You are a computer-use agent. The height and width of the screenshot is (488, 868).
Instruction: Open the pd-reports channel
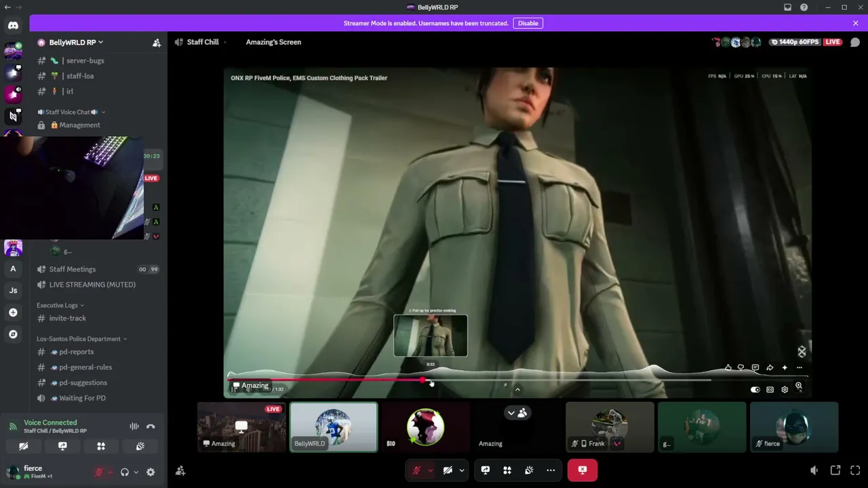click(98, 352)
